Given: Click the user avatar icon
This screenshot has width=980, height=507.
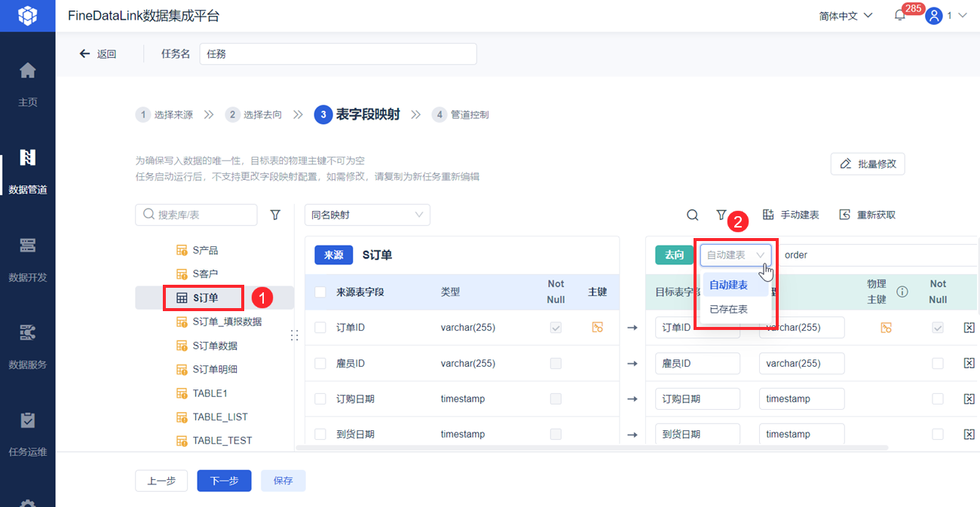Looking at the screenshot, I should point(934,15).
